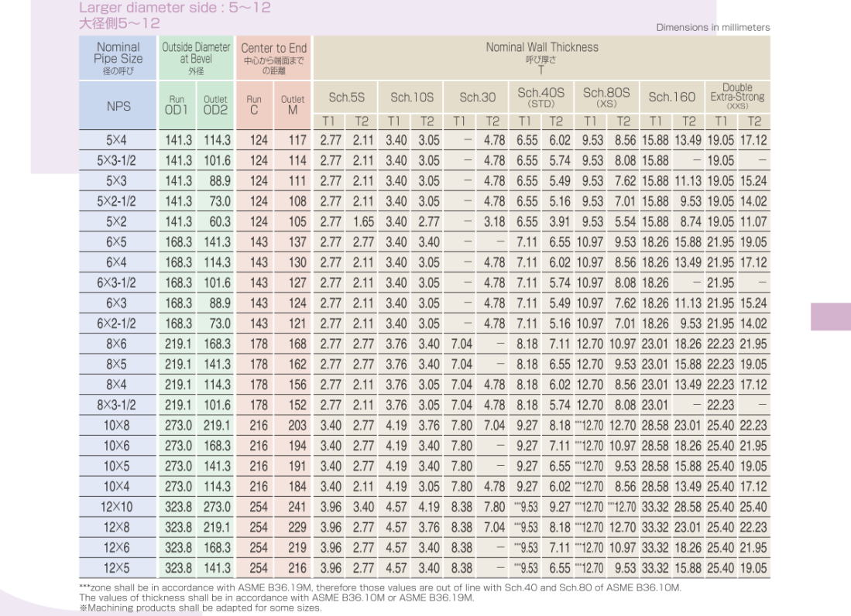The width and height of the screenshot is (851, 616).
Task: Click OD2 value '60.3' in 5×2 row
Action: pos(220,222)
